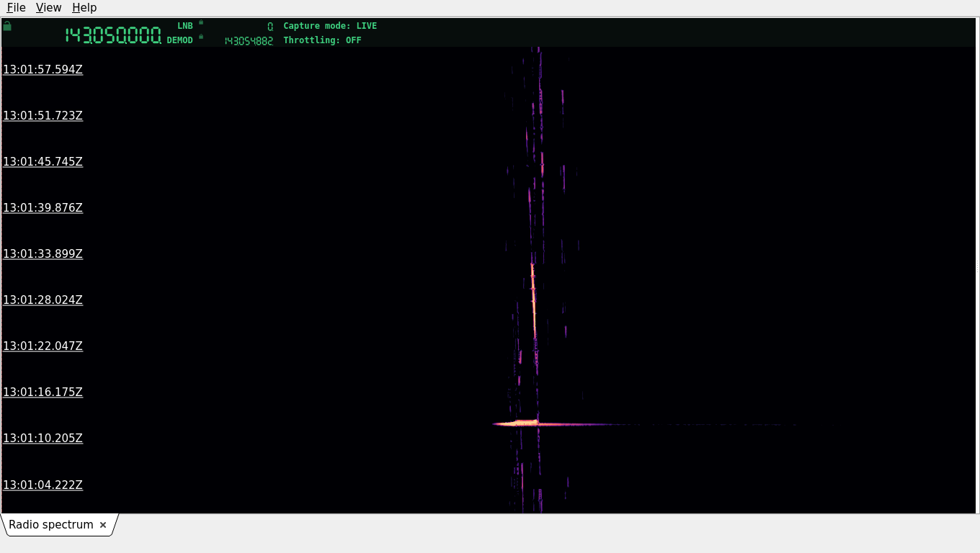The height and width of the screenshot is (553, 980).
Task: Select timestamp 13:01:10.205Z
Action: click(43, 439)
